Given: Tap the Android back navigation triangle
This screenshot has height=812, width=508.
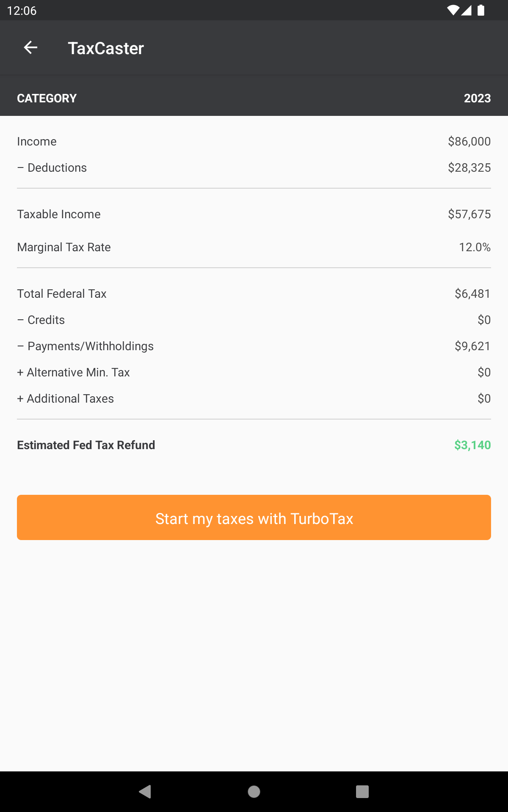Looking at the screenshot, I should tap(145, 791).
